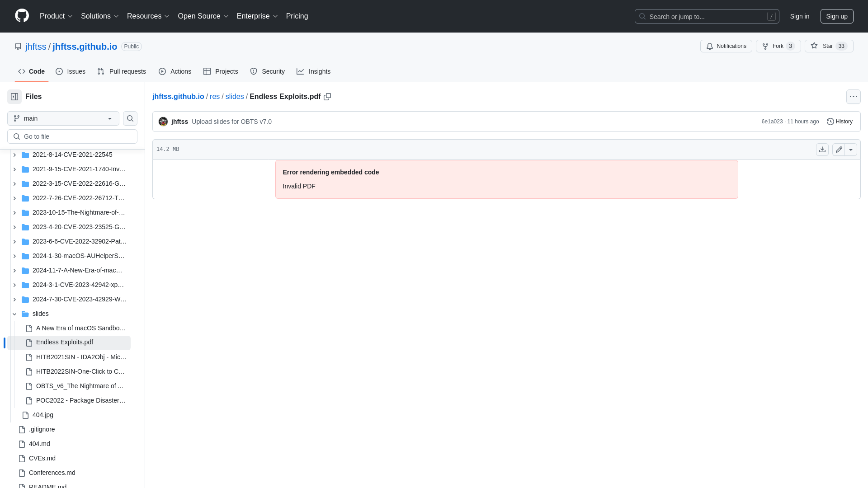Go to the slides breadcrumb folder
The width and height of the screenshot is (868, 488).
(x=235, y=97)
